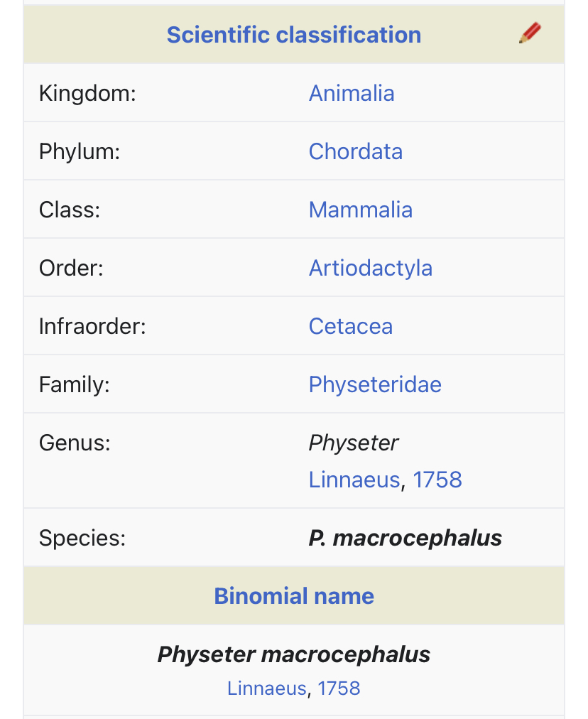This screenshot has height=719, width=588.
Task: Open the Cetacea infraorder link
Action: [x=351, y=326]
